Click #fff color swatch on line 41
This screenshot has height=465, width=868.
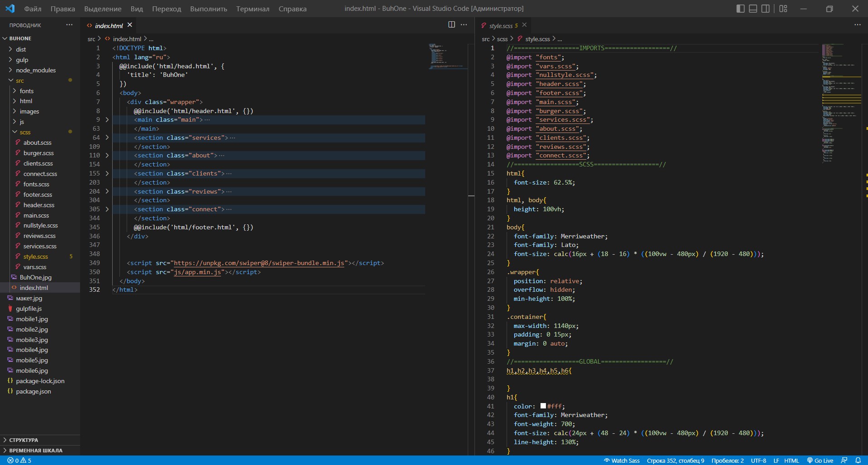click(543, 406)
